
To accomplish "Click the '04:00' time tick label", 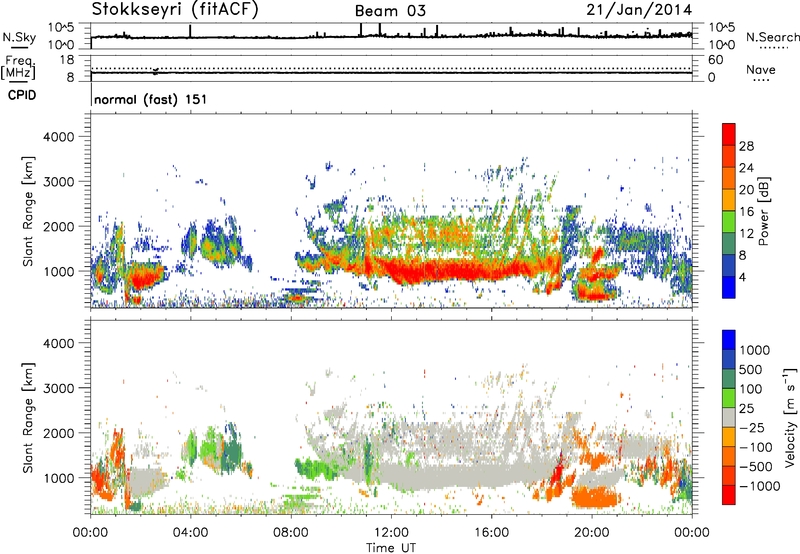I will point(190,533).
